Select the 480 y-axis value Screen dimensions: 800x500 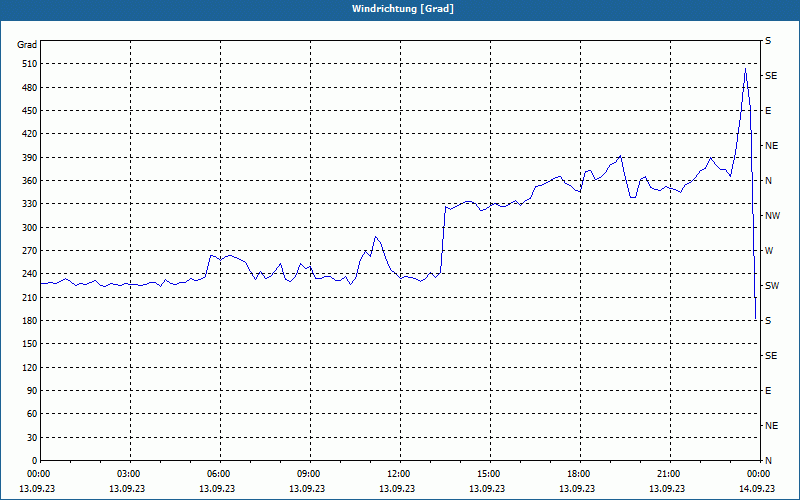pos(30,88)
